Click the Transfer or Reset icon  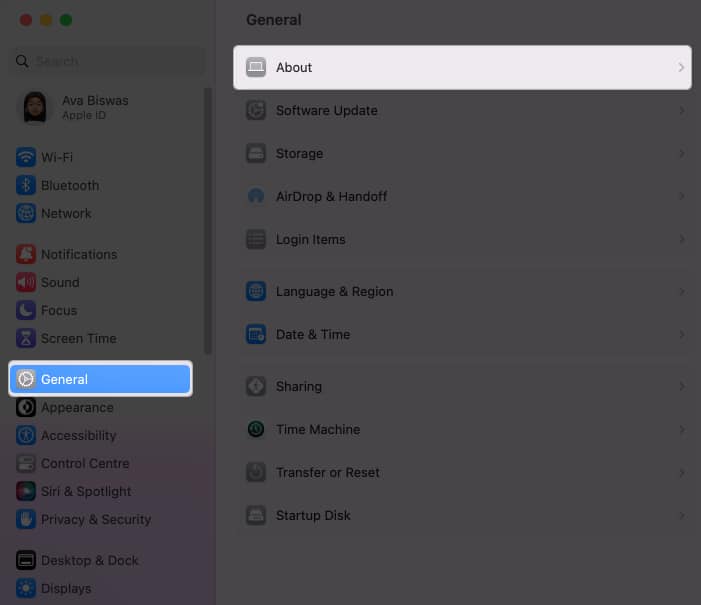[x=256, y=473]
